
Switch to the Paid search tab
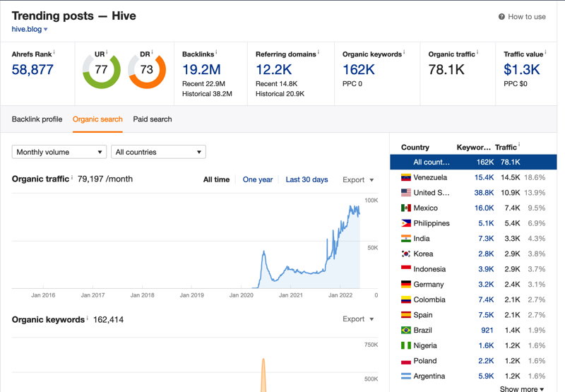click(x=153, y=119)
